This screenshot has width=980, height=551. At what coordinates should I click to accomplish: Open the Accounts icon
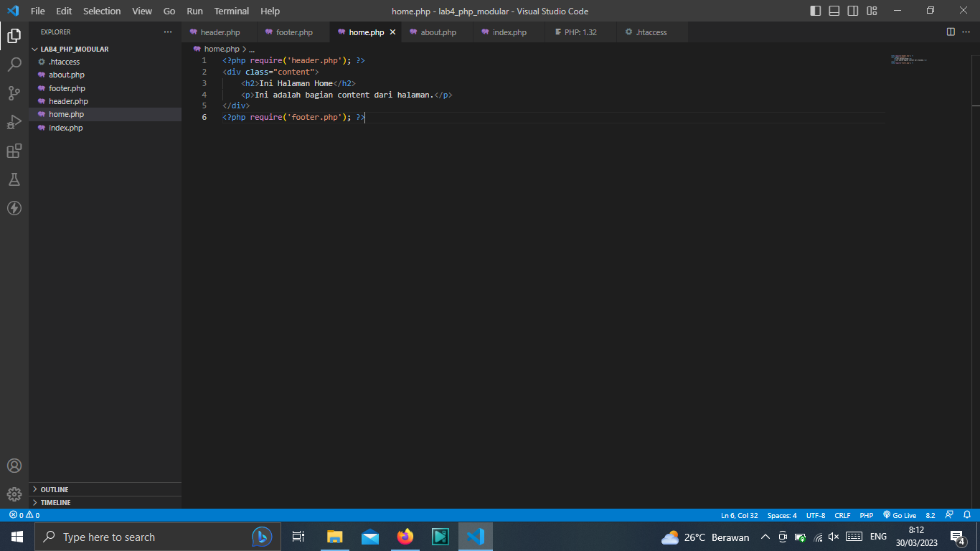coord(14,466)
